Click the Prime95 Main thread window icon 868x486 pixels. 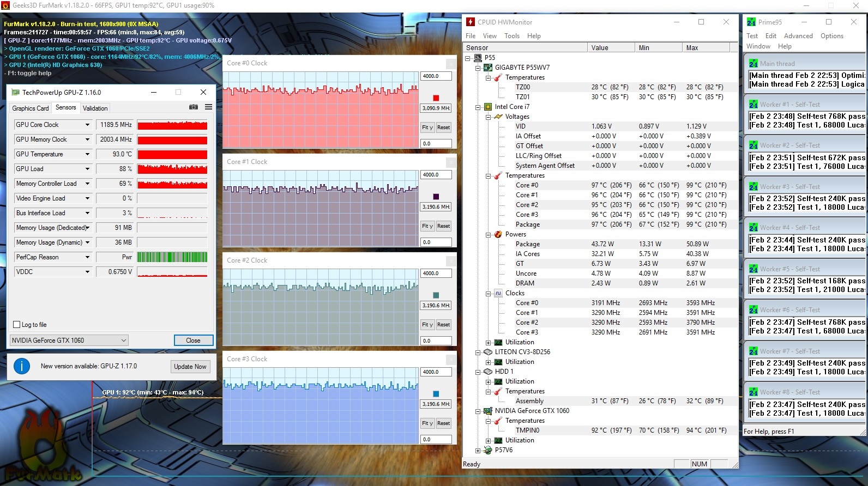[754, 63]
